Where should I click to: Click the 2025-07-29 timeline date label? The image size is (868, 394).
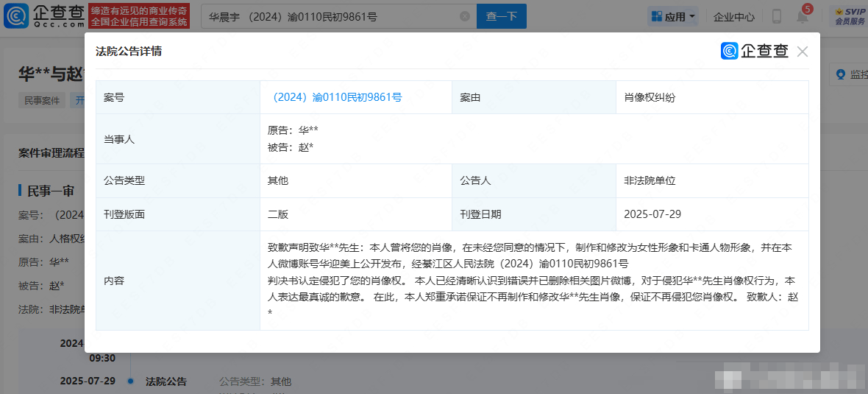pyautogui.click(x=88, y=381)
